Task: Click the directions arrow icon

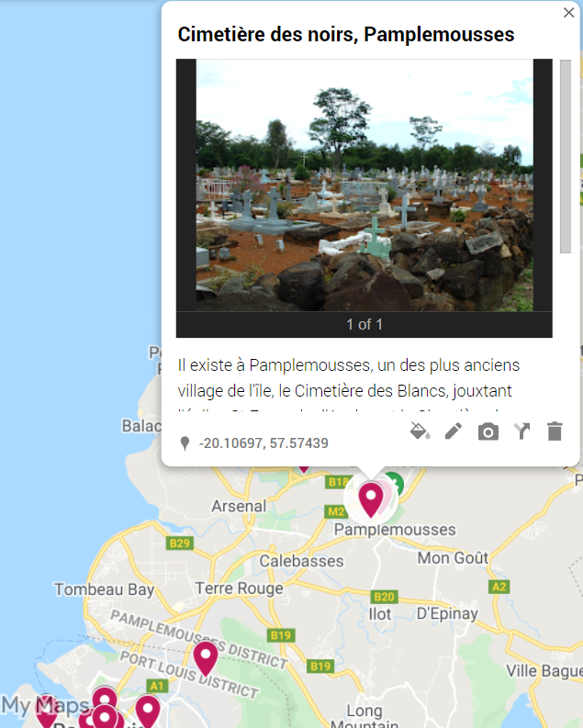Action: tap(521, 431)
